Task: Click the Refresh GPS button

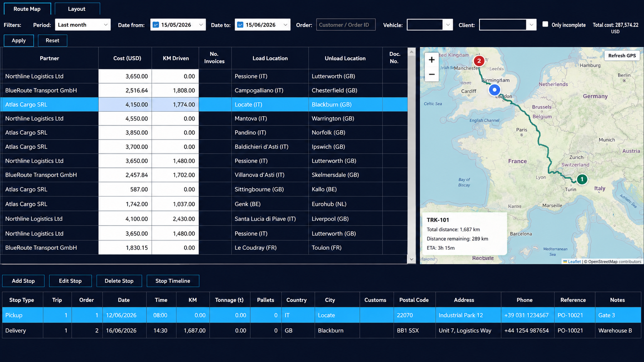Action: (622, 55)
